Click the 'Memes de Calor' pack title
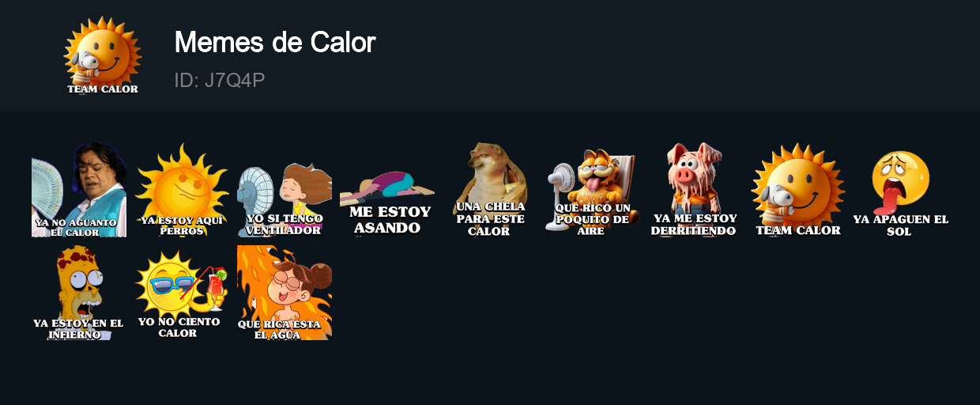Screen dimensions: 980x405 coord(275,42)
